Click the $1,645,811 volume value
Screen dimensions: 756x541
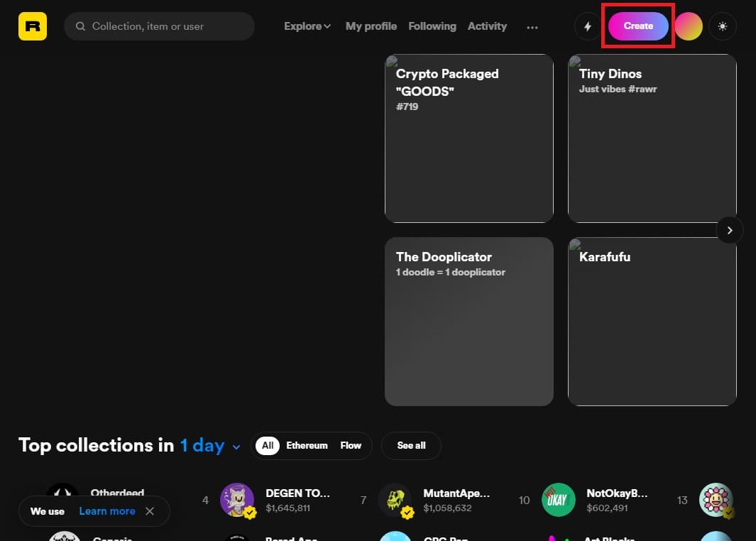pyautogui.click(x=287, y=508)
